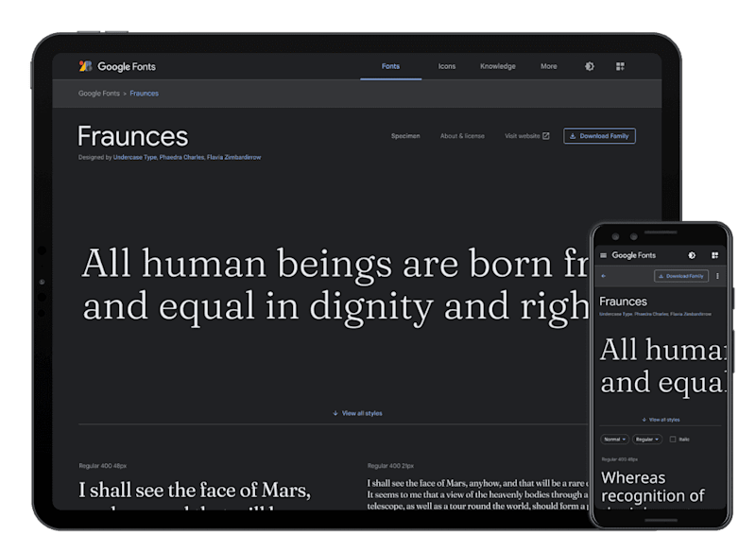Viewport: 756px width, 552px height.
Task: Open the Knowledge tab on the tablet
Action: pyautogui.click(x=498, y=66)
